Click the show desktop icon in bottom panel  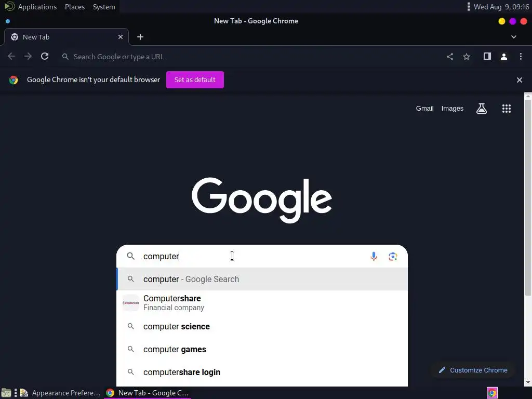[x=6, y=393]
